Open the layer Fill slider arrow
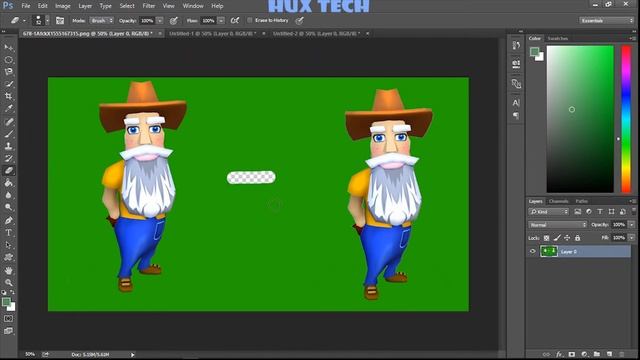Screen dimensions: 640x360 [x=631, y=238]
